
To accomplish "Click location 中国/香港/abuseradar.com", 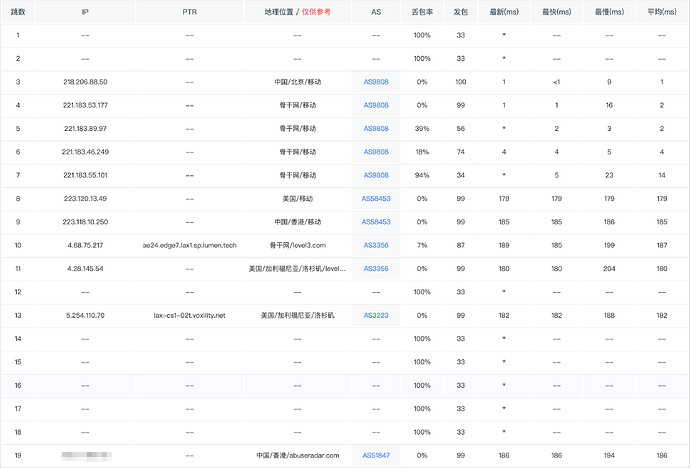I will coord(297,455).
